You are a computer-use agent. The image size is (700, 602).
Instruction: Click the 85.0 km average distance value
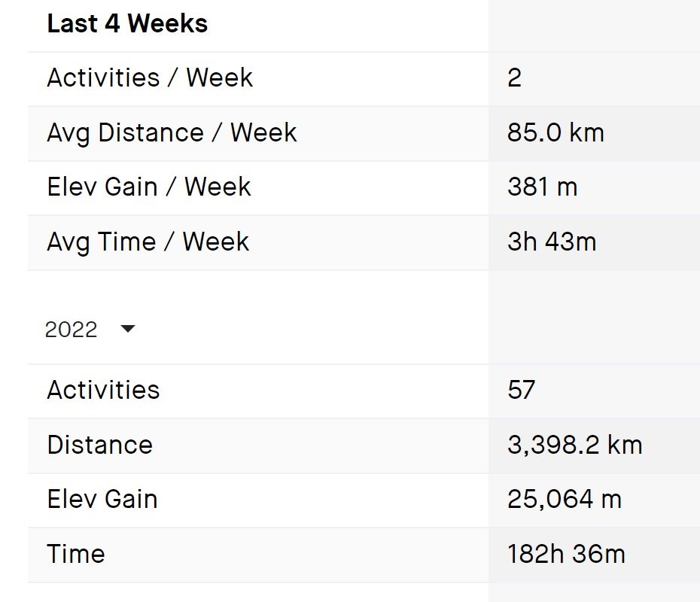pos(555,133)
